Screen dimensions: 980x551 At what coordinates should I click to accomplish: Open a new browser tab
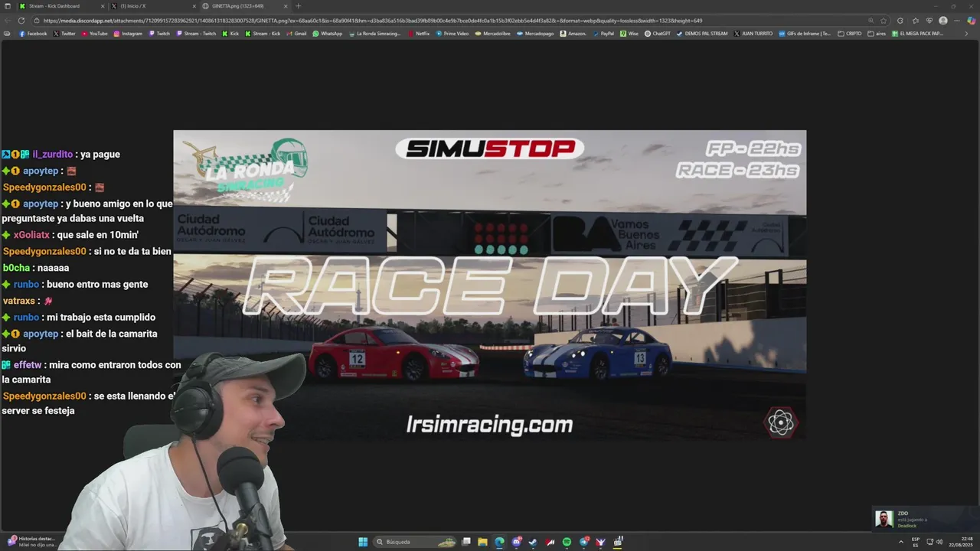click(x=299, y=6)
